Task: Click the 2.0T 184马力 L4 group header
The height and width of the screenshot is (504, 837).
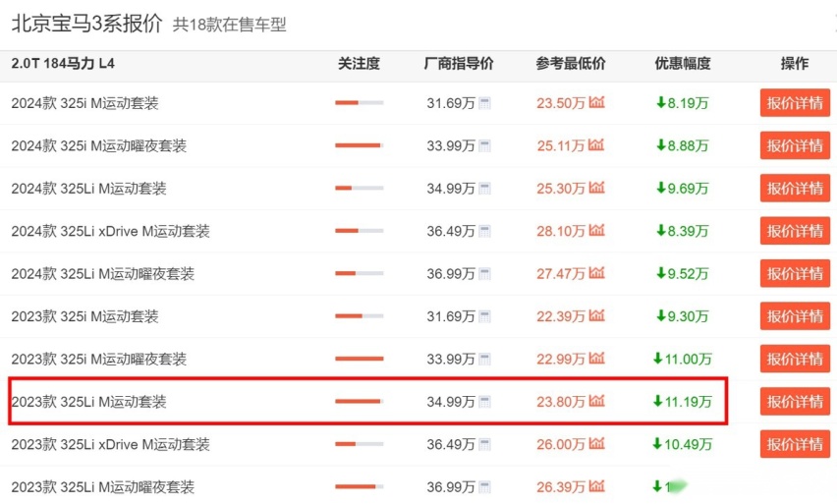Action: (x=63, y=64)
